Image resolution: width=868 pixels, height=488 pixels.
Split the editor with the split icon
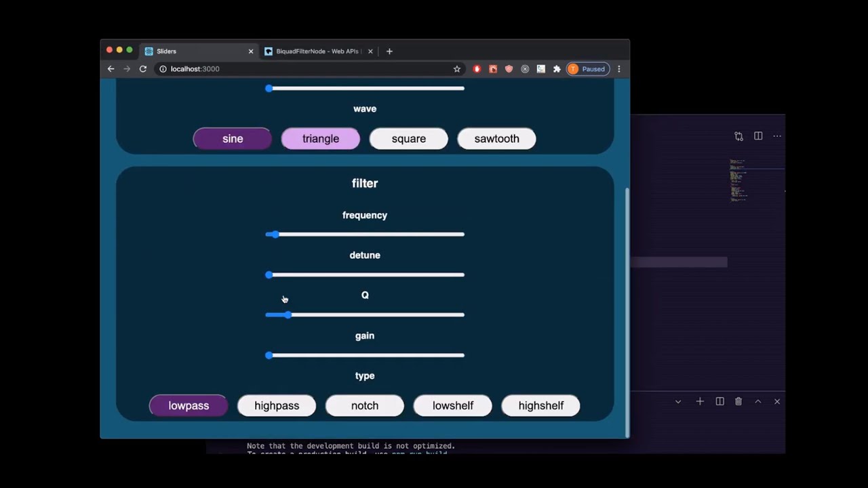pos(758,136)
